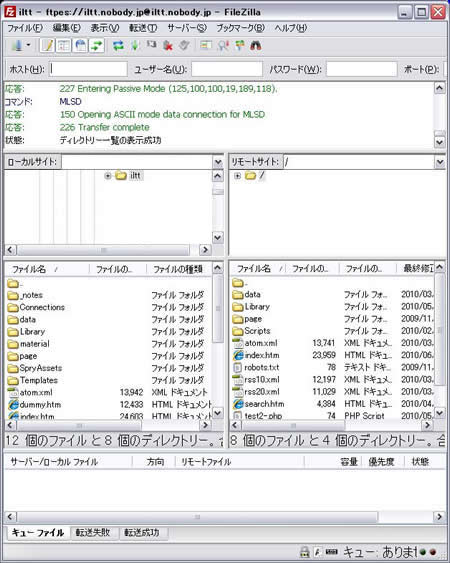Select local atom.xml file icon
This screenshot has width=450, height=563.
13,393
